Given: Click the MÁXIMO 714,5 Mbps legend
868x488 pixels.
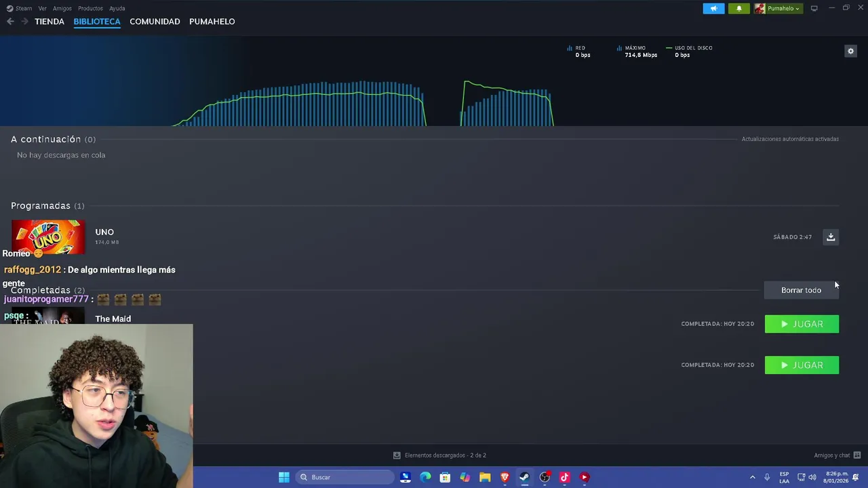Looking at the screenshot, I should tap(637, 52).
